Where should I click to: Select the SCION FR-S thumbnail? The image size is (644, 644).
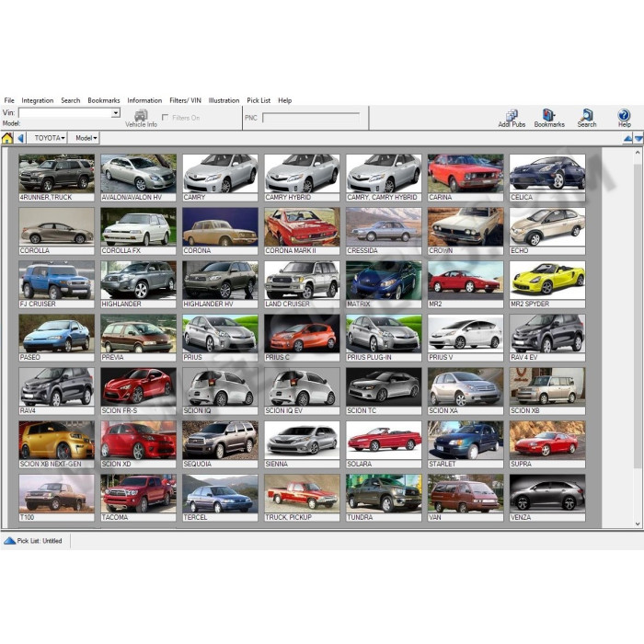[138, 391]
